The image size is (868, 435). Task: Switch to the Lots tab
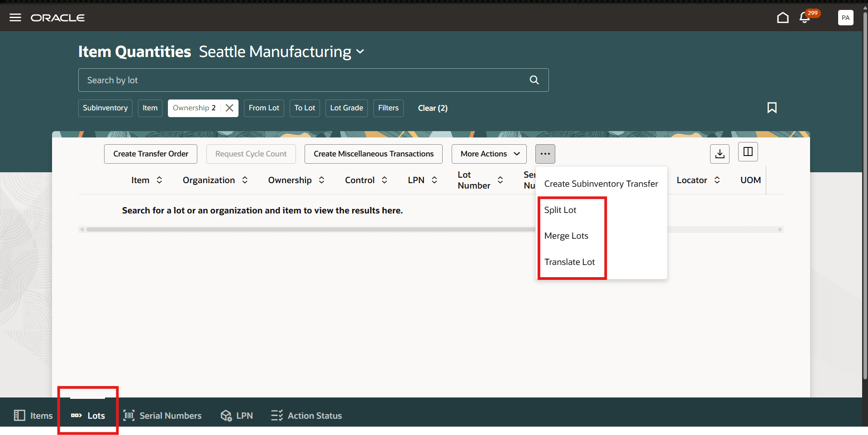coord(88,415)
